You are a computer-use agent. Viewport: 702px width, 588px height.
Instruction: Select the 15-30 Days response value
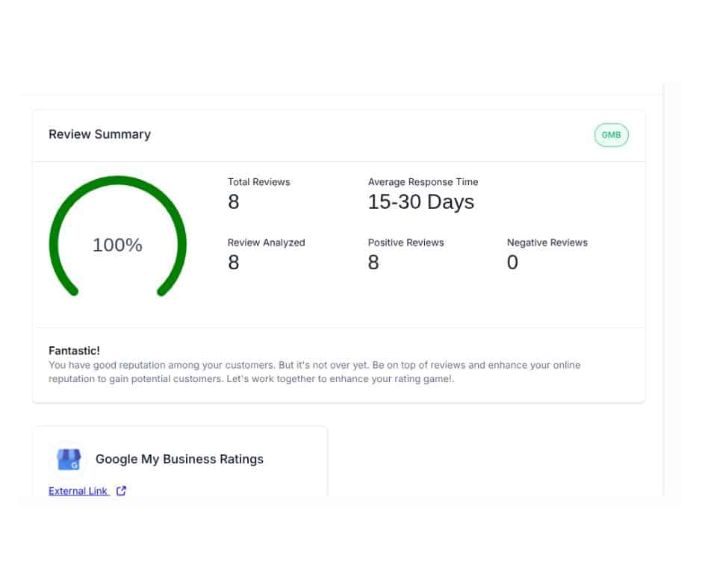pos(420,202)
